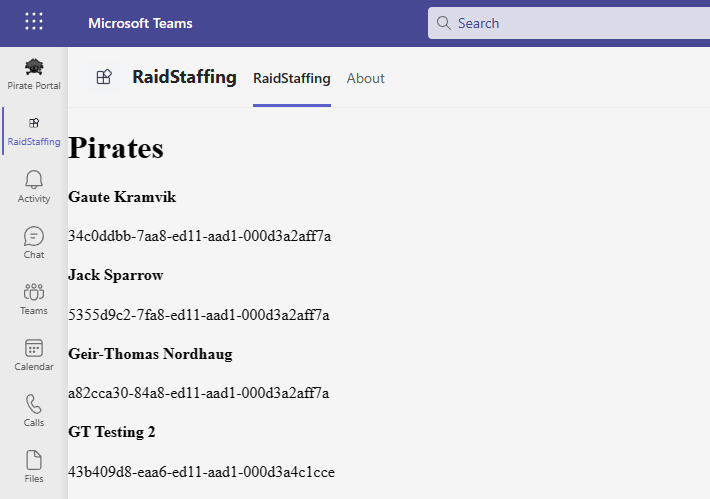Image resolution: width=710 pixels, height=499 pixels.
Task: Focus the Search input field
Action: (x=569, y=23)
